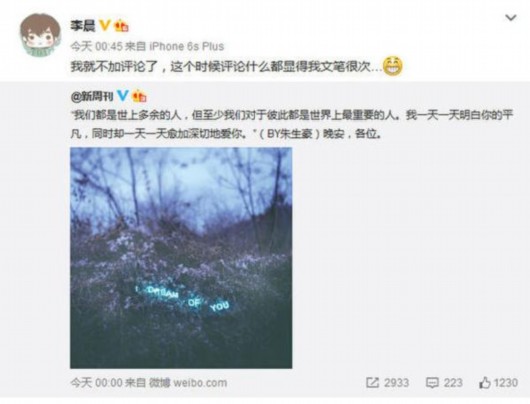Open 李晨's profile name link
Screen dimensions: 530x404
click(x=83, y=26)
